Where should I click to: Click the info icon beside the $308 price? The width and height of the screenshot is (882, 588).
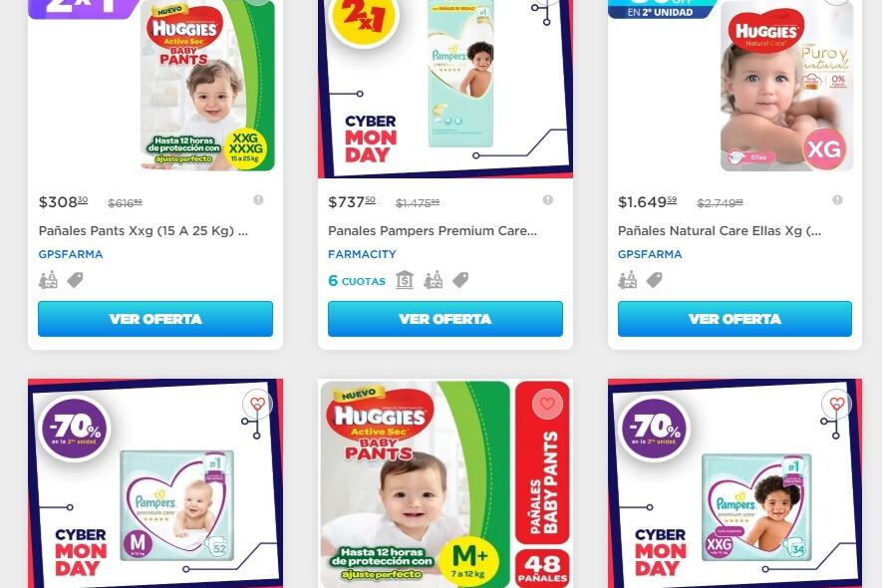click(x=258, y=199)
